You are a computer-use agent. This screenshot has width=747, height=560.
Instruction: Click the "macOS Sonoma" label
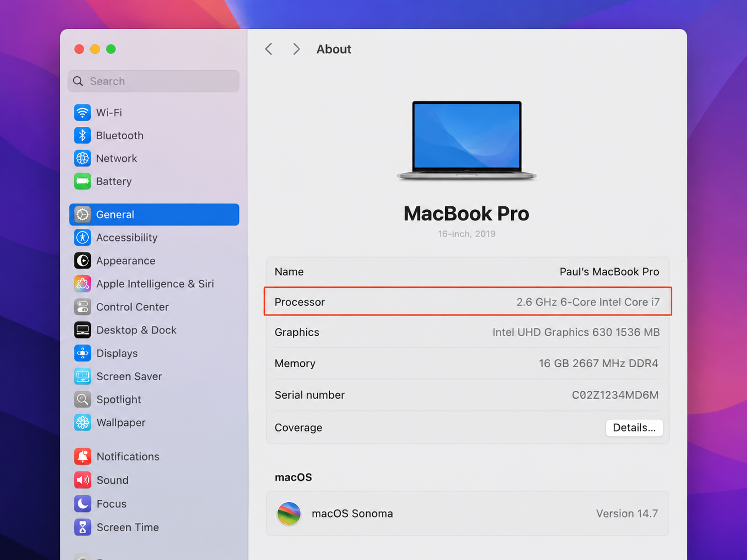pos(352,514)
